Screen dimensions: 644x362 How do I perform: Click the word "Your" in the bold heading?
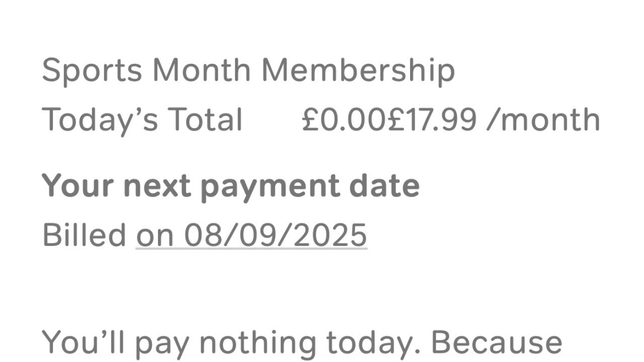pyautogui.click(x=77, y=186)
